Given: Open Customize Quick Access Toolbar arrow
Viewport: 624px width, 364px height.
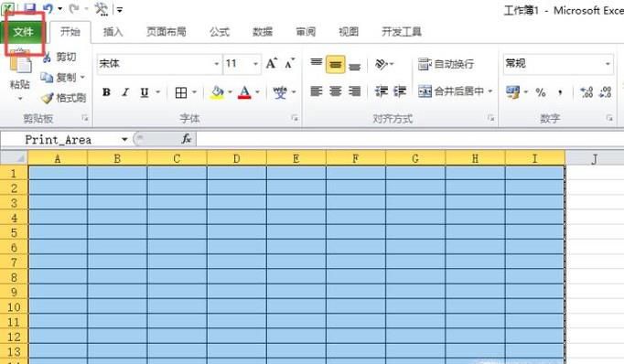Looking at the screenshot, I should point(119,9).
